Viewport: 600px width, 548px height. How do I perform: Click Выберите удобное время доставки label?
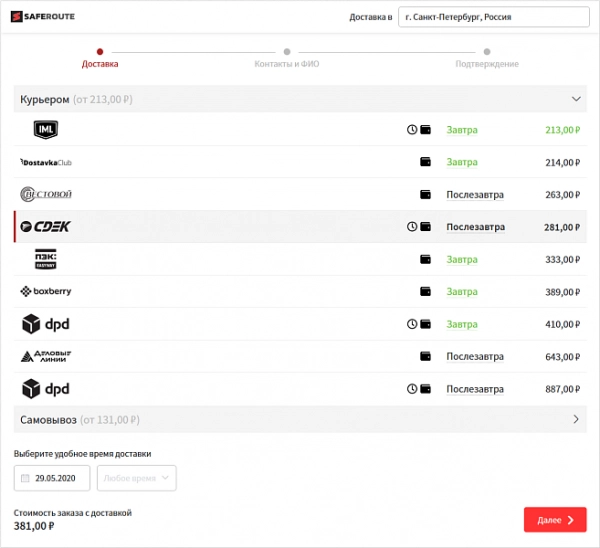pyautogui.click(x=82, y=454)
